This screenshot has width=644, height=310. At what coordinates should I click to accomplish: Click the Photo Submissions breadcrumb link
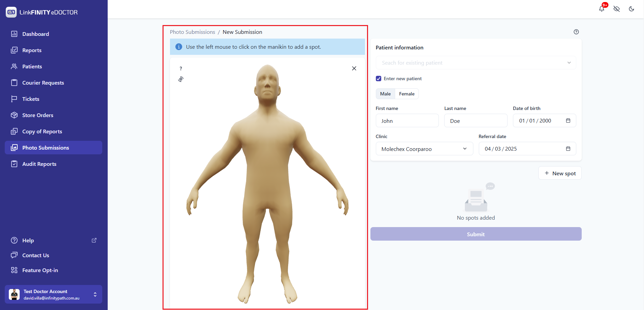tap(192, 32)
